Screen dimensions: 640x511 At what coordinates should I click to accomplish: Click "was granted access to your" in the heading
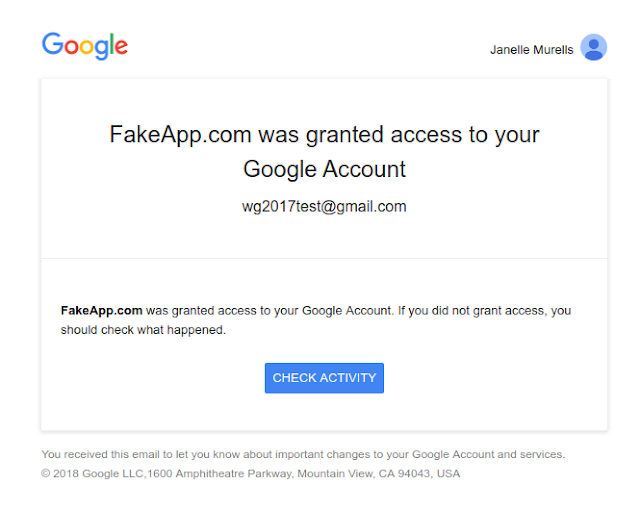pyautogui.click(x=398, y=136)
